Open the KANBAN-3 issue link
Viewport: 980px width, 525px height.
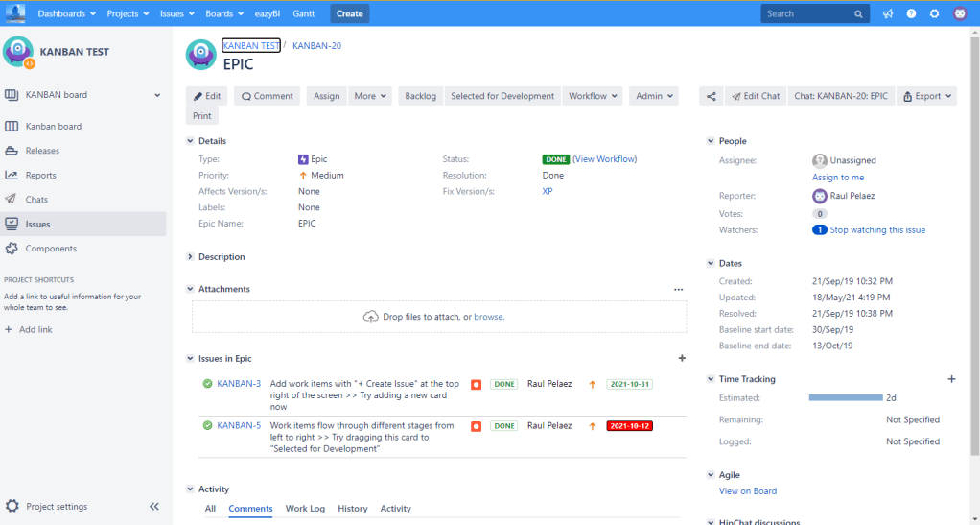pos(239,384)
